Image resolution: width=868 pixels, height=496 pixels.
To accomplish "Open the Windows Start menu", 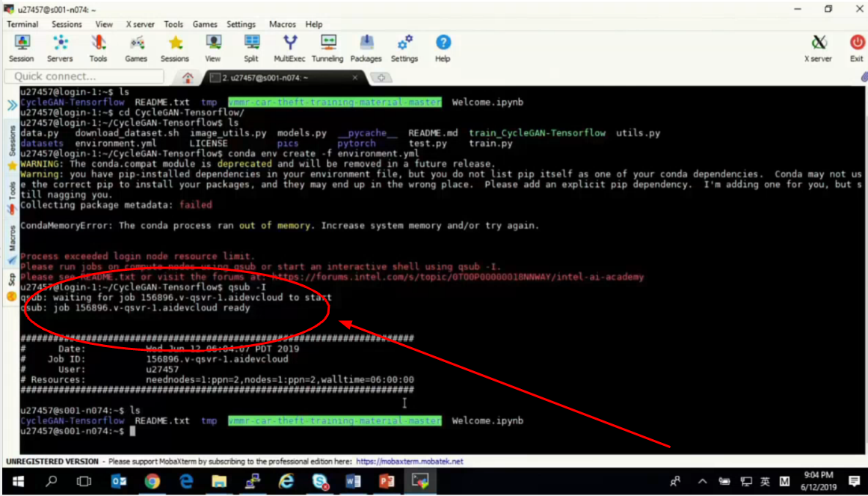I will [18, 481].
